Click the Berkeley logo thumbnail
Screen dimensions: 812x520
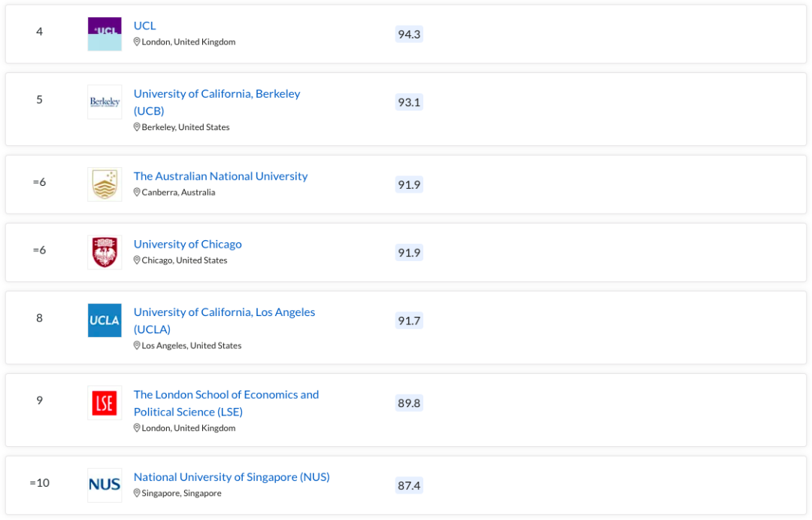(105, 102)
